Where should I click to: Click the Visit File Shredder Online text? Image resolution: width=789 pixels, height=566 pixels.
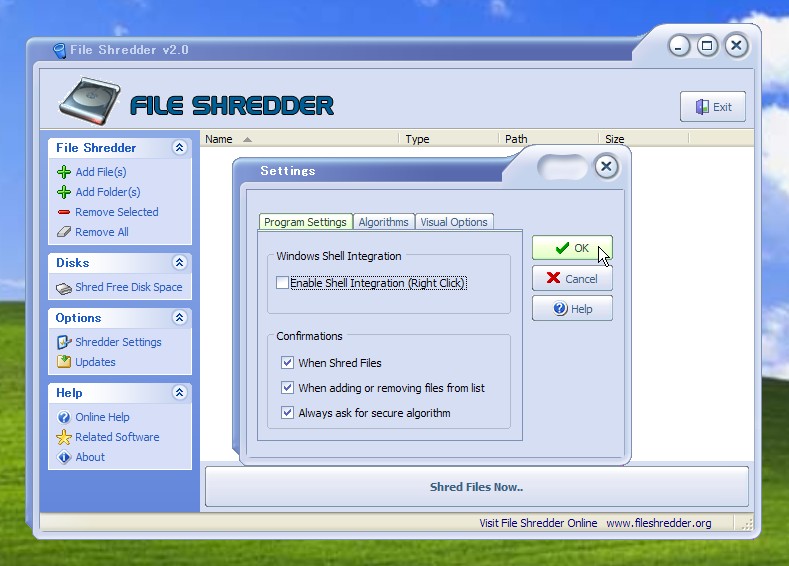point(538,523)
